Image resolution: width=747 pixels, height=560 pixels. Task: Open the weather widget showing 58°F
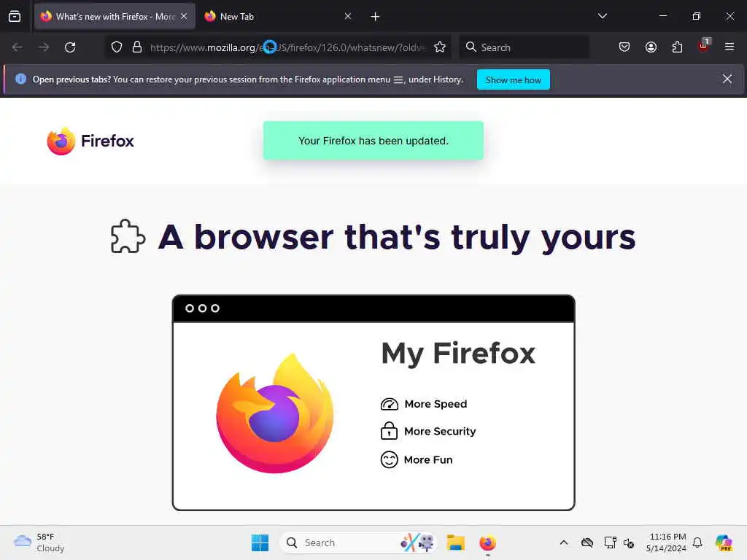[x=39, y=542]
